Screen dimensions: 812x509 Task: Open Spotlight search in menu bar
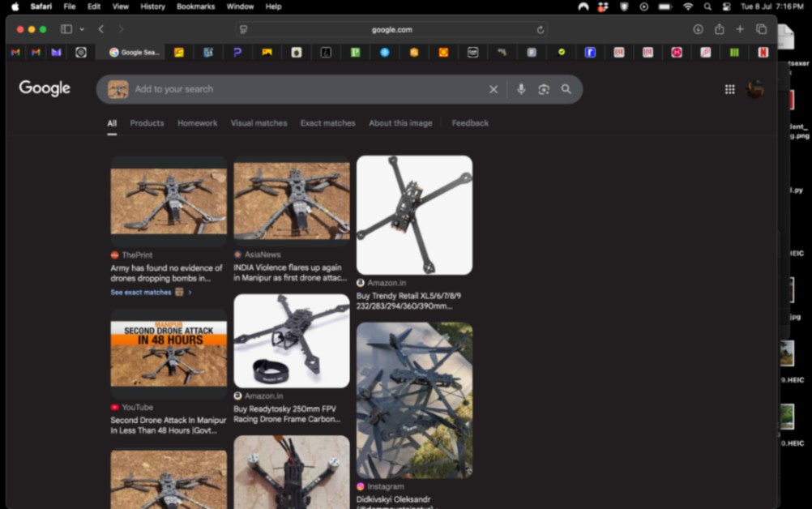(x=707, y=6)
